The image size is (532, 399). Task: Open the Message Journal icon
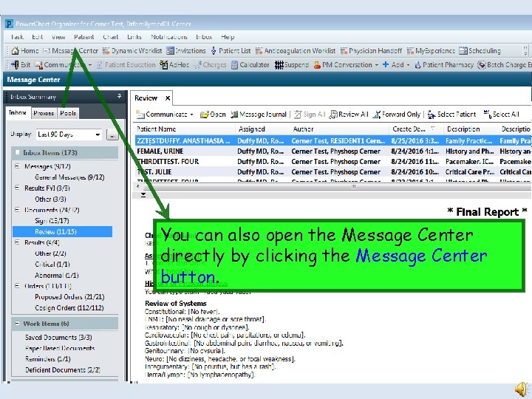[x=234, y=115]
